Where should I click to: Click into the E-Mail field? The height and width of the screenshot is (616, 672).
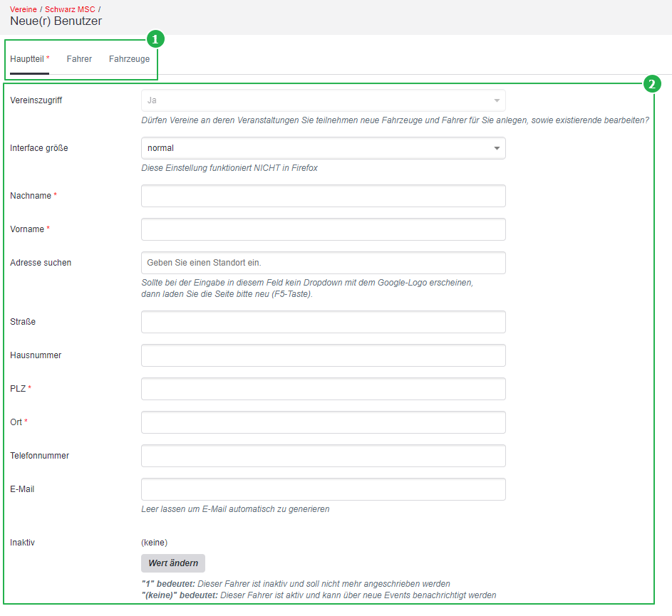(323, 489)
